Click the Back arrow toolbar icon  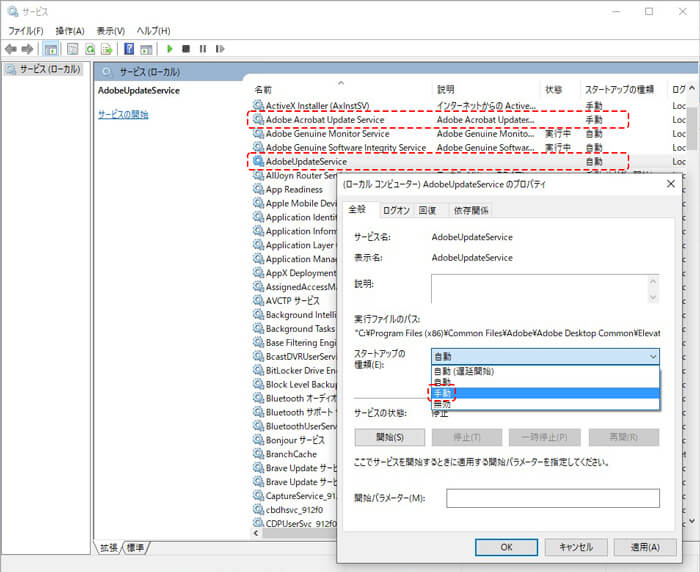coord(11,49)
